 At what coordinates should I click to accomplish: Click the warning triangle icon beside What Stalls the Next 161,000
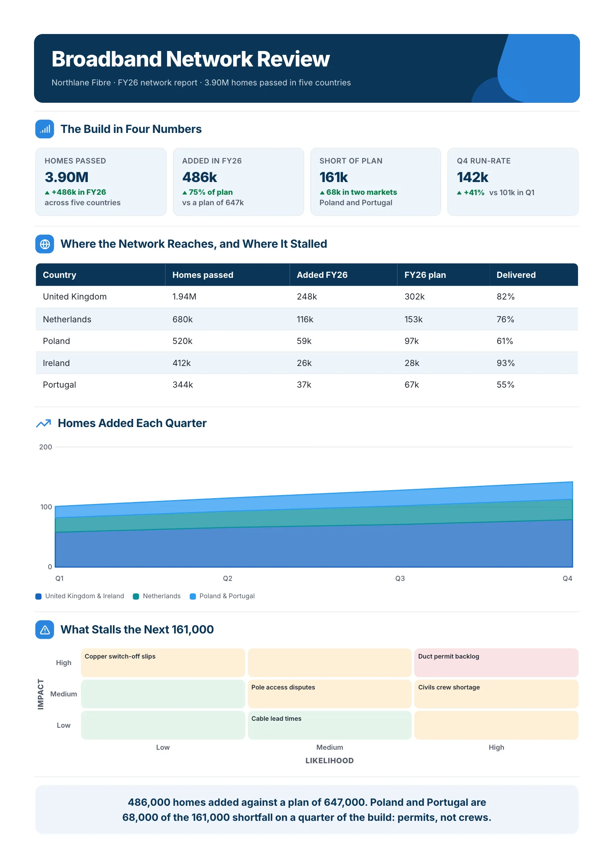44,630
